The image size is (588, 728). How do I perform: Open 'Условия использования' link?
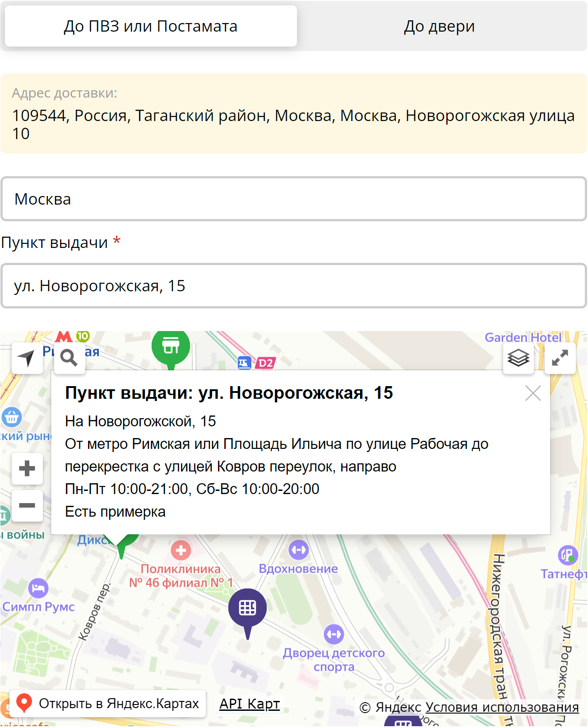[502, 707]
